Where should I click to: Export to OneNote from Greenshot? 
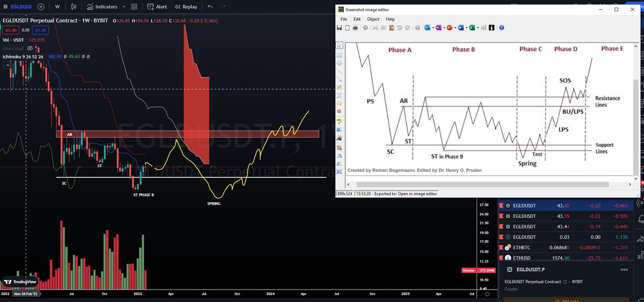click(438, 27)
